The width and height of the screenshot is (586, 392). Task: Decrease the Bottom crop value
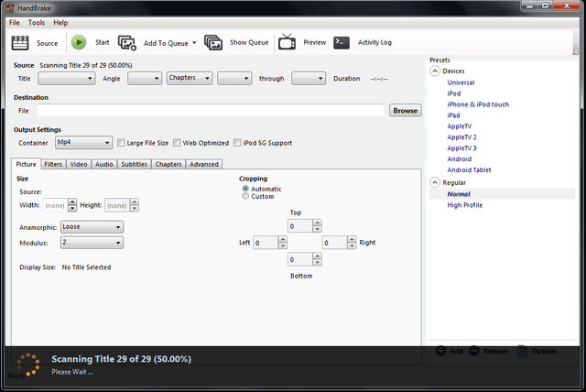(x=318, y=262)
